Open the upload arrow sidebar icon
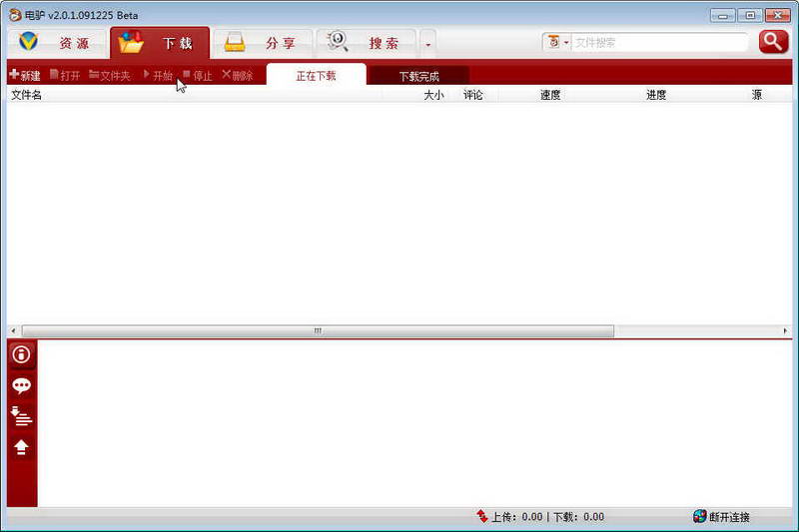799x532 pixels. 21,447
